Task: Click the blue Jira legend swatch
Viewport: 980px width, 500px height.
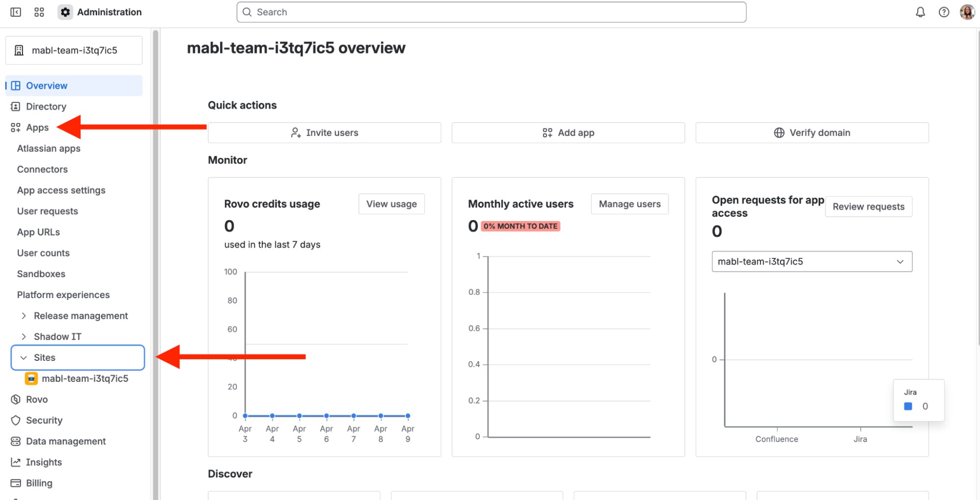Action: pos(908,406)
